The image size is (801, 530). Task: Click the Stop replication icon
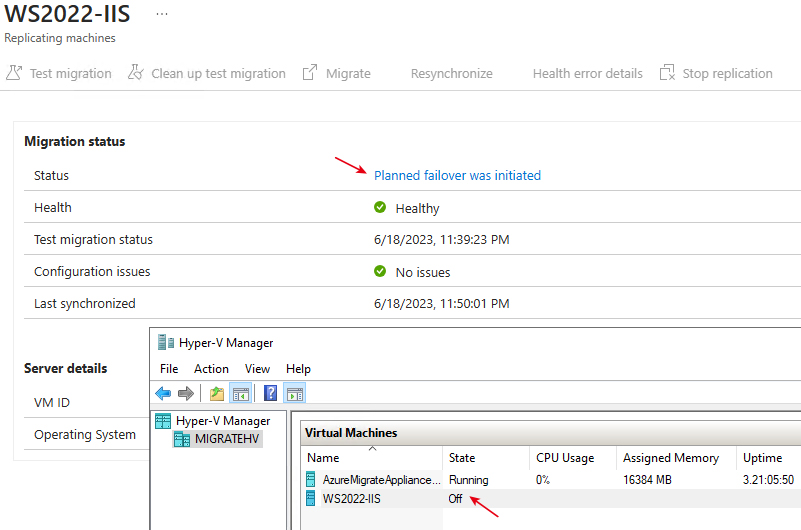667,73
